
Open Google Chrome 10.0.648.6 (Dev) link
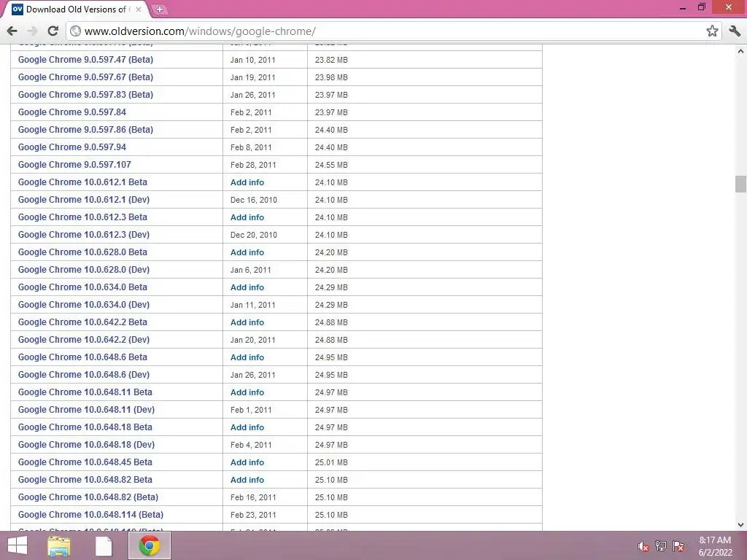tap(84, 375)
